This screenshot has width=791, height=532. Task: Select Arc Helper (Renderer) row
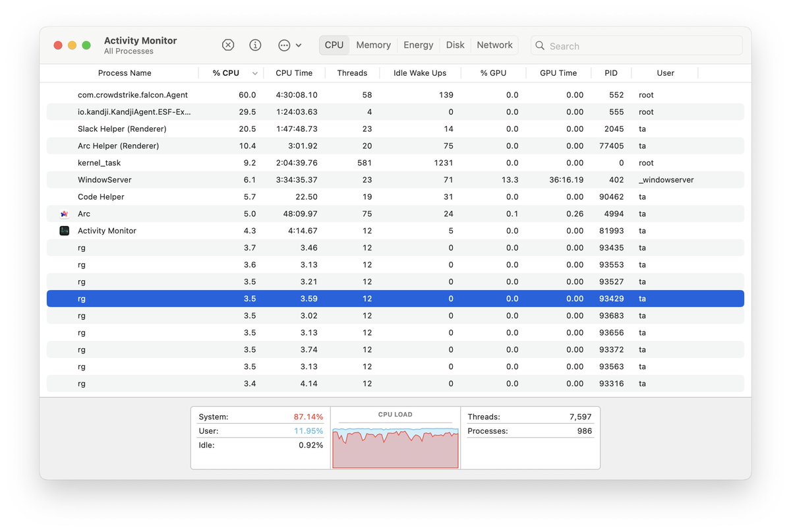coord(395,146)
